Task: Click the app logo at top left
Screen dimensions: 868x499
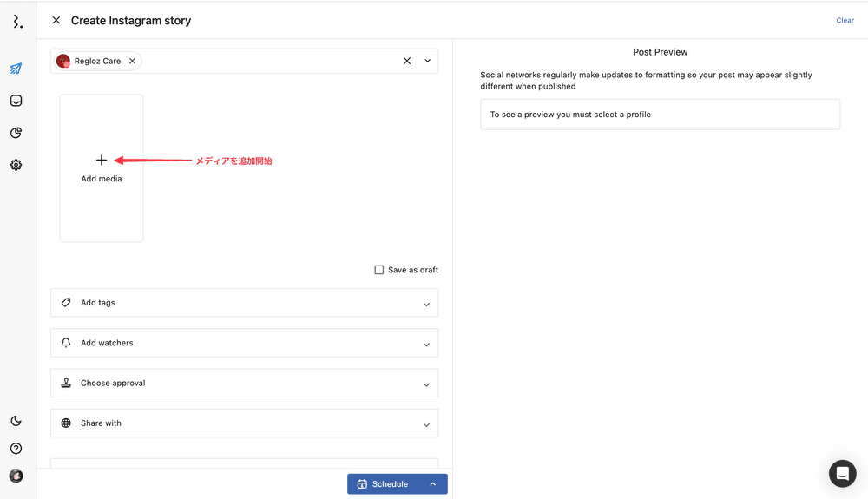Action: [16, 22]
